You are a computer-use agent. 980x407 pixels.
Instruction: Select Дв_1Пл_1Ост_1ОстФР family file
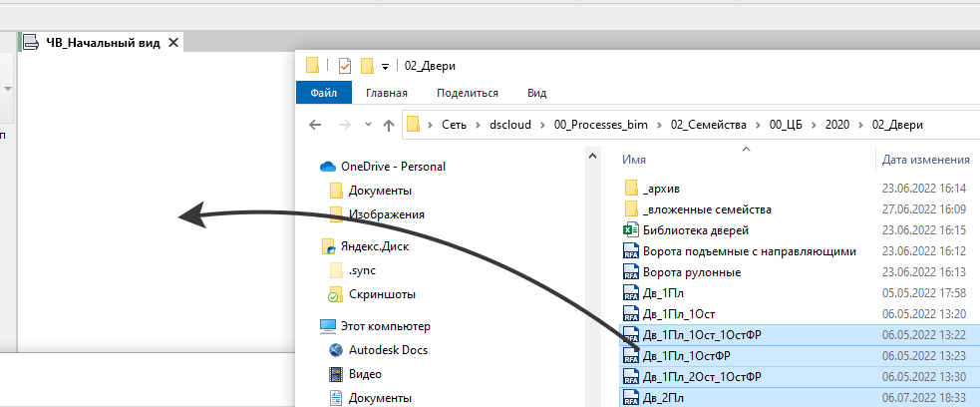(701, 335)
